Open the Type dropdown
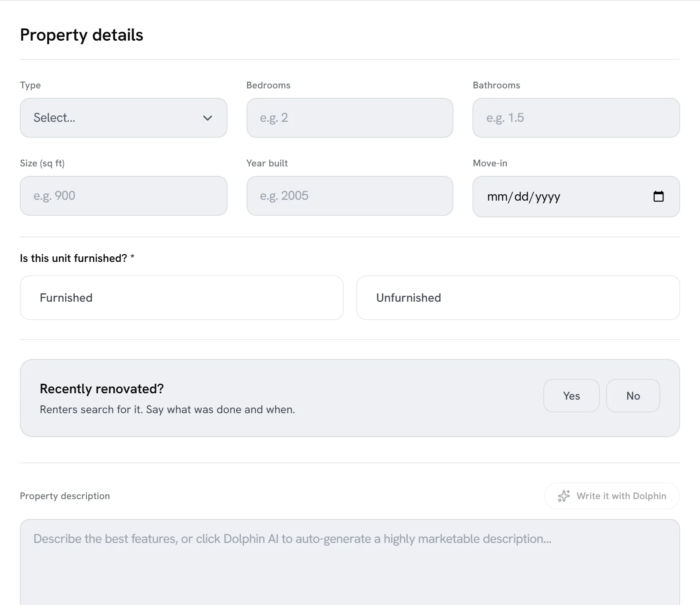700x605 pixels. click(x=123, y=118)
